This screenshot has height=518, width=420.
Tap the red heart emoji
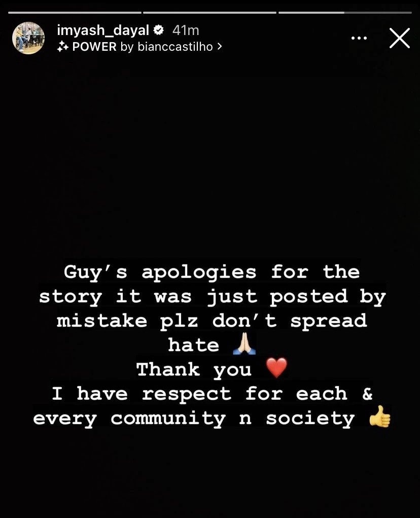(x=276, y=368)
